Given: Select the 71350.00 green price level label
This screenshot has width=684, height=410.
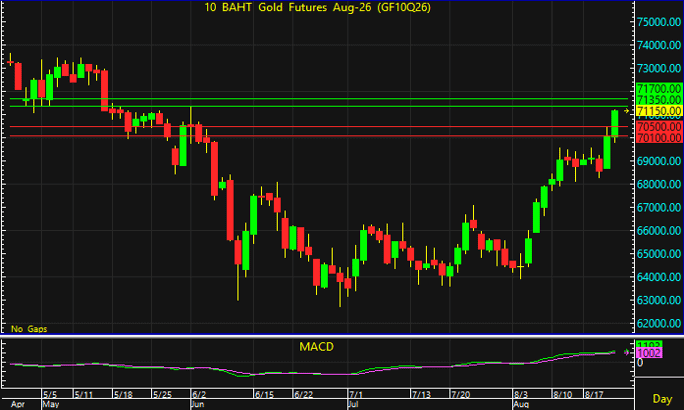Looking at the screenshot, I should (659, 99).
